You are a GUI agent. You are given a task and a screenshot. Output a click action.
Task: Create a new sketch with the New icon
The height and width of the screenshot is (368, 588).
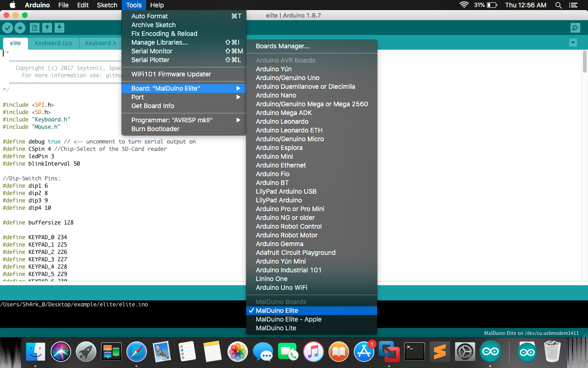pos(34,28)
